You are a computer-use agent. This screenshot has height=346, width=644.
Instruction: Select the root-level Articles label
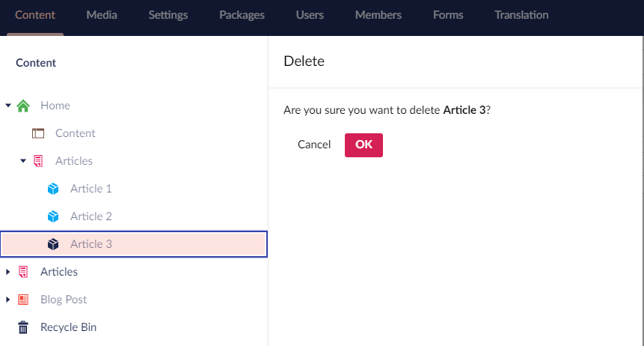pyautogui.click(x=59, y=272)
